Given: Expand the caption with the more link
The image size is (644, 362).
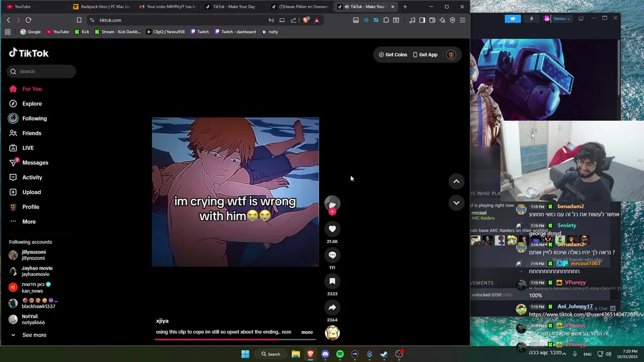Looking at the screenshot, I should click(x=307, y=332).
